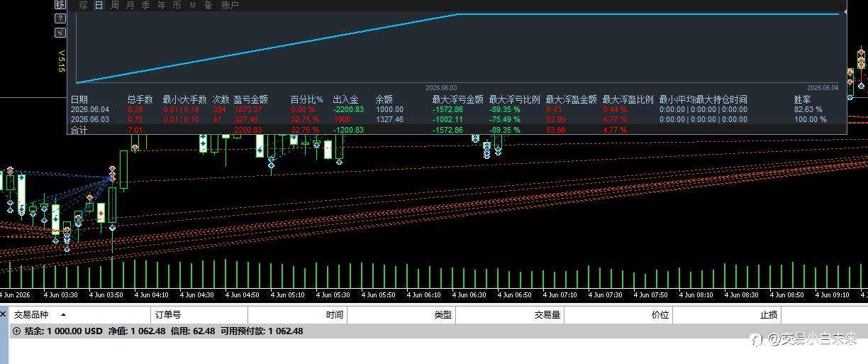Click the V5.15 version label

[x=62, y=61]
